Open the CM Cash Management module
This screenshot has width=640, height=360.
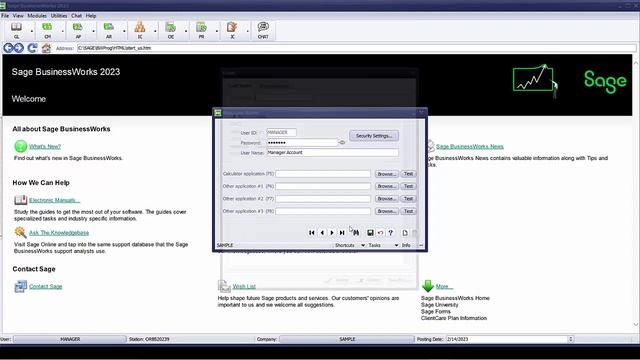coord(47,31)
